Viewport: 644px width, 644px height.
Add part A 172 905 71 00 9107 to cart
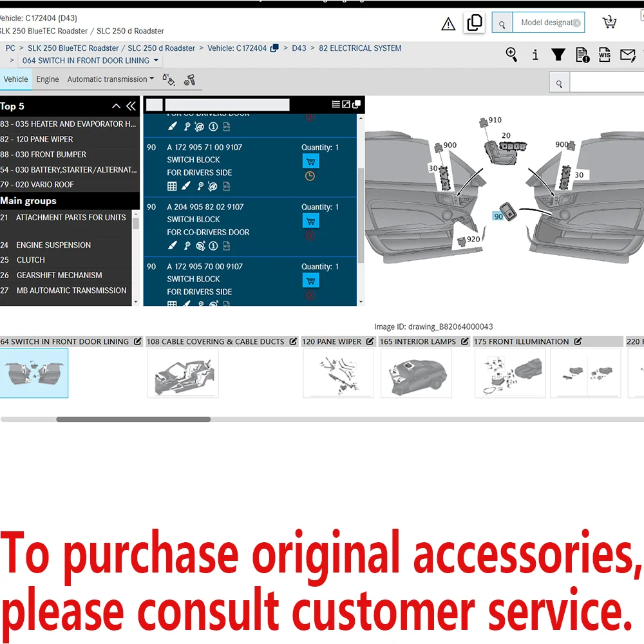pos(310,162)
